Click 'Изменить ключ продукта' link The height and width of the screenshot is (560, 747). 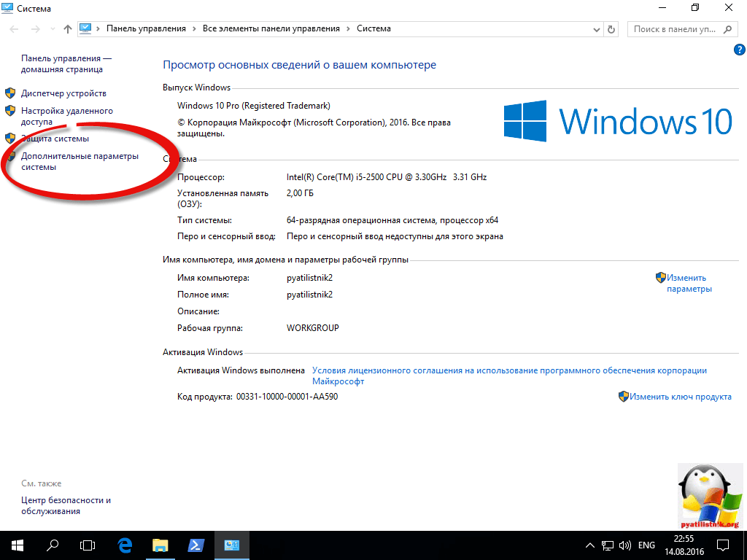(x=680, y=397)
